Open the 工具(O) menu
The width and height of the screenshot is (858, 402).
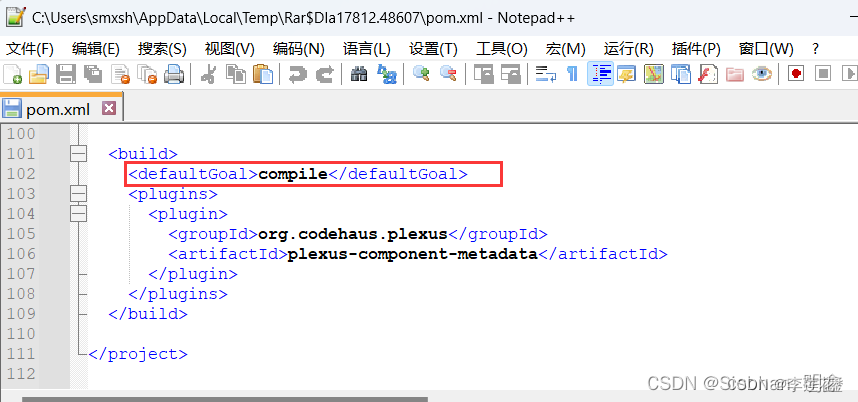502,49
